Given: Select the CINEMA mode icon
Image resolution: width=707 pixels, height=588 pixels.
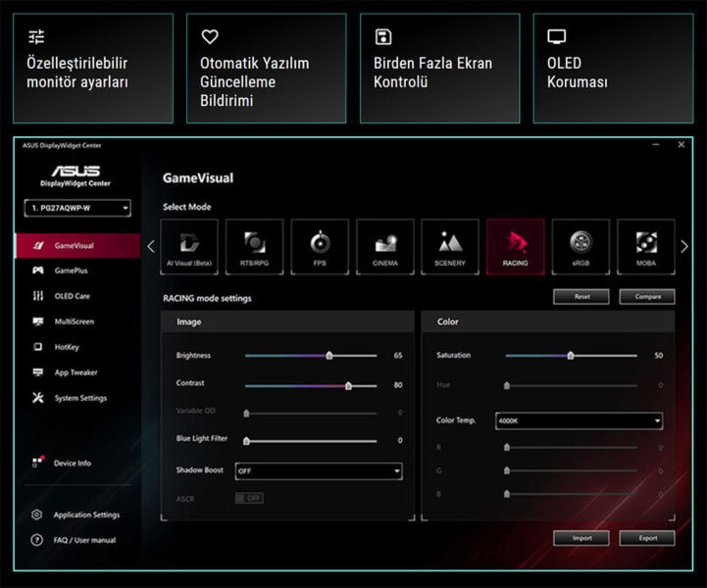Looking at the screenshot, I should 385,243.
